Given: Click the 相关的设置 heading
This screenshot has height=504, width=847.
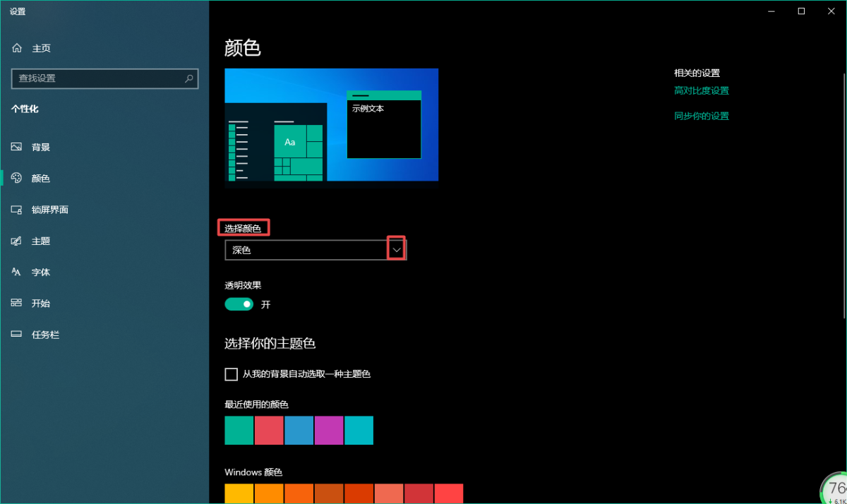Looking at the screenshot, I should click(x=697, y=73).
